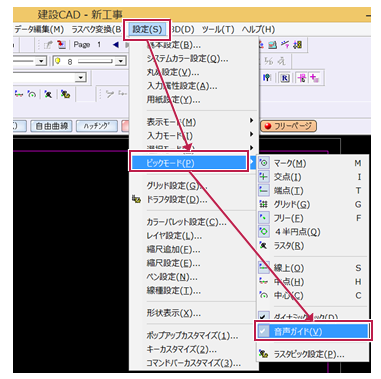
Task: Select the フリー(F) free pick icon
Action: tap(264, 218)
